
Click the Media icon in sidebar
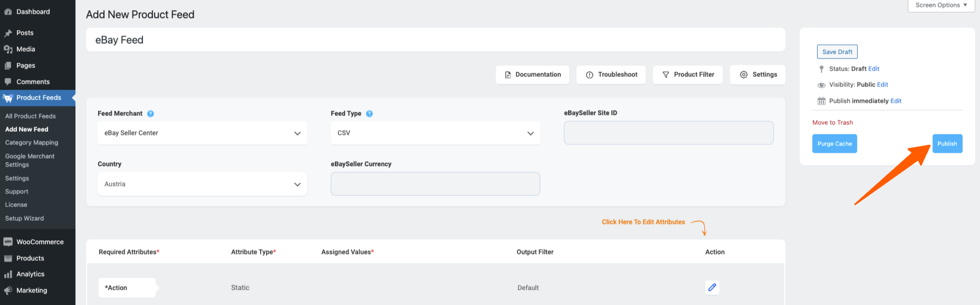tap(8, 50)
